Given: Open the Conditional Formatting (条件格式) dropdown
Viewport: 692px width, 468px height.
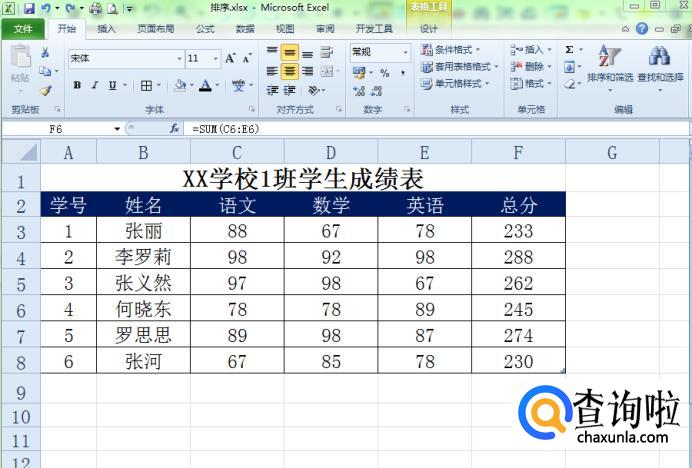Looking at the screenshot, I should coord(450,49).
